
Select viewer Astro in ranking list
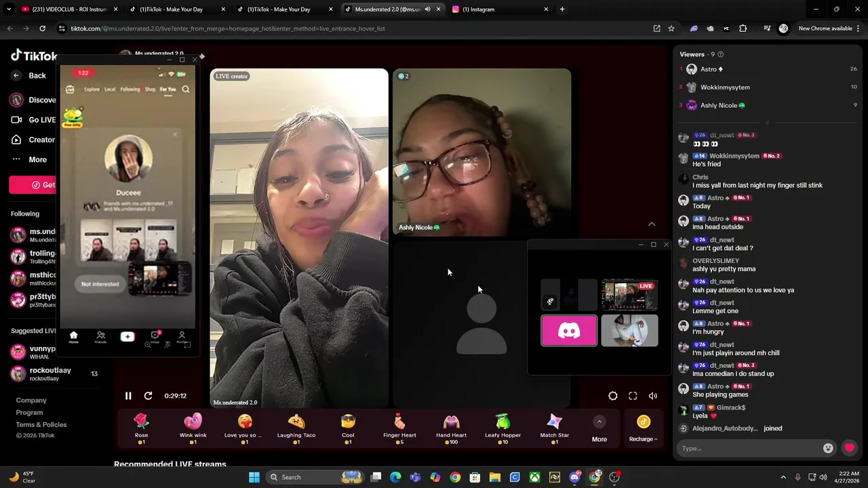[x=768, y=69]
